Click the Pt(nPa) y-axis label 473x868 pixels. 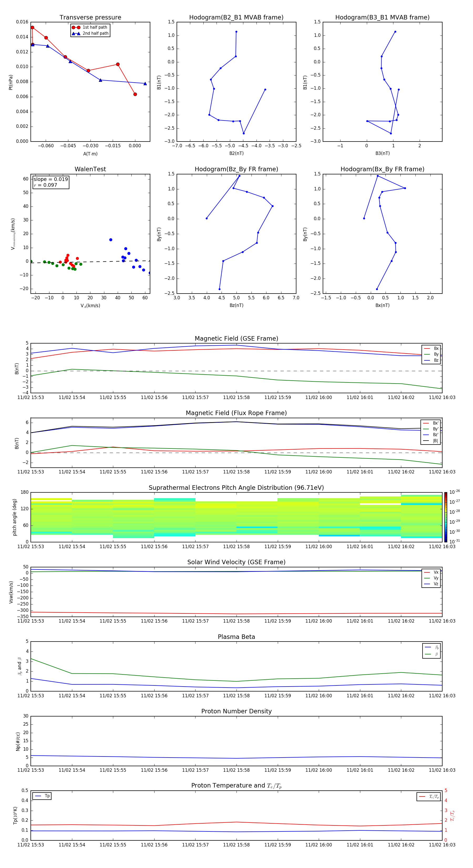pos(11,82)
